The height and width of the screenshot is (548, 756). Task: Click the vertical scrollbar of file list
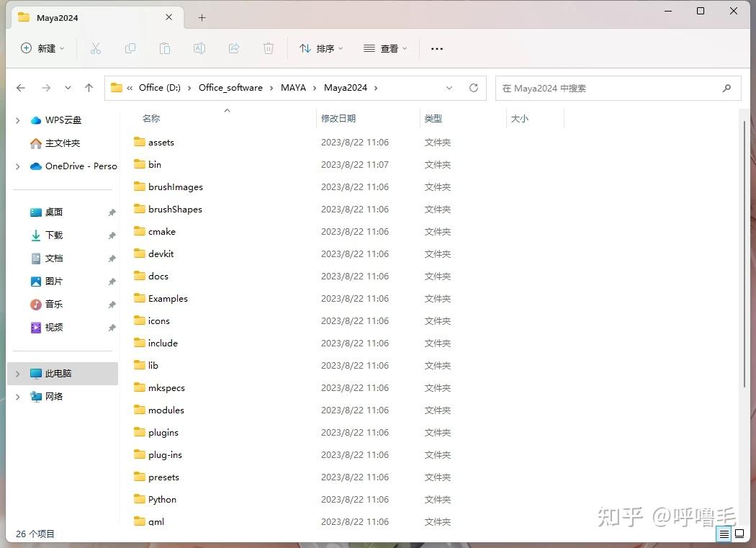tap(744, 253)
